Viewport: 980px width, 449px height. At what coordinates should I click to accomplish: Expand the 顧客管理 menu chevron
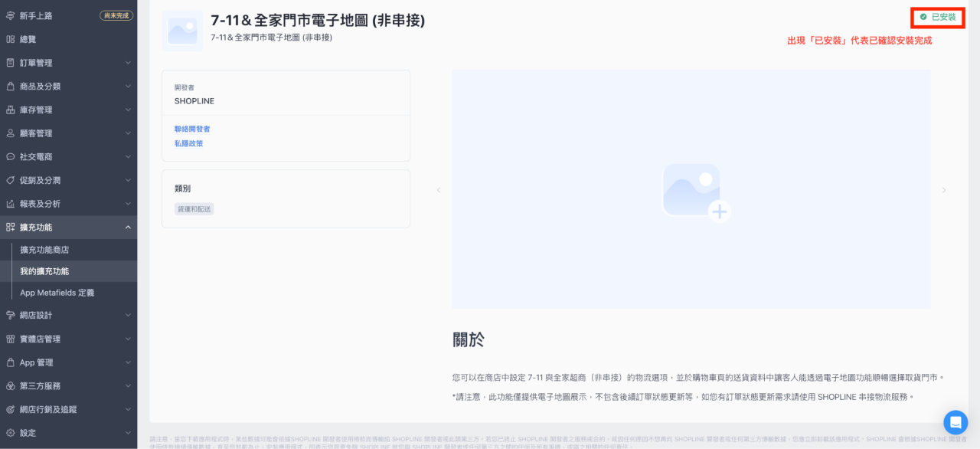[x=128, y=133]
